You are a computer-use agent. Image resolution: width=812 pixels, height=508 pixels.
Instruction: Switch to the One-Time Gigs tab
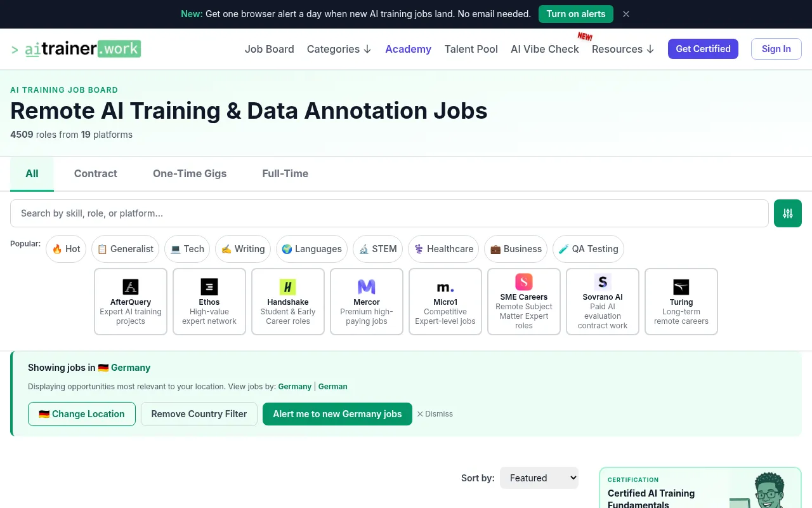tap(190, 173)
